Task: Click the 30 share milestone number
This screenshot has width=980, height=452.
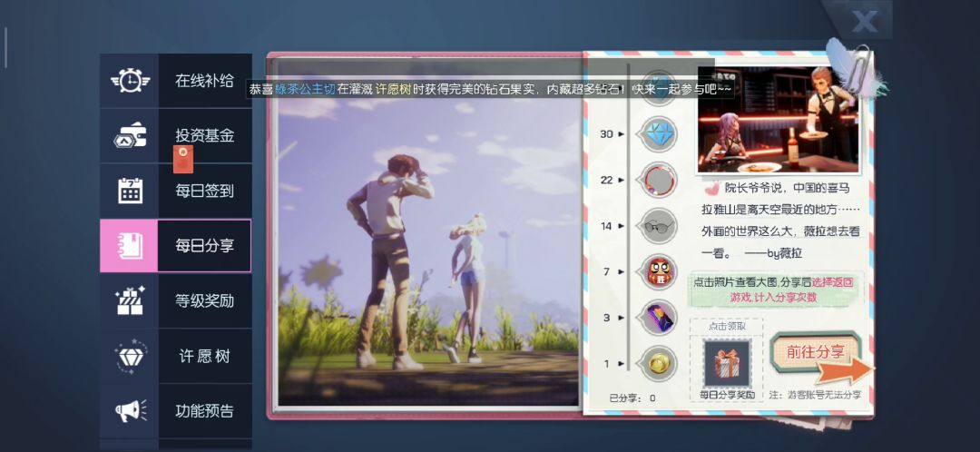Action: pyautogui.click(x=606, y=133)
